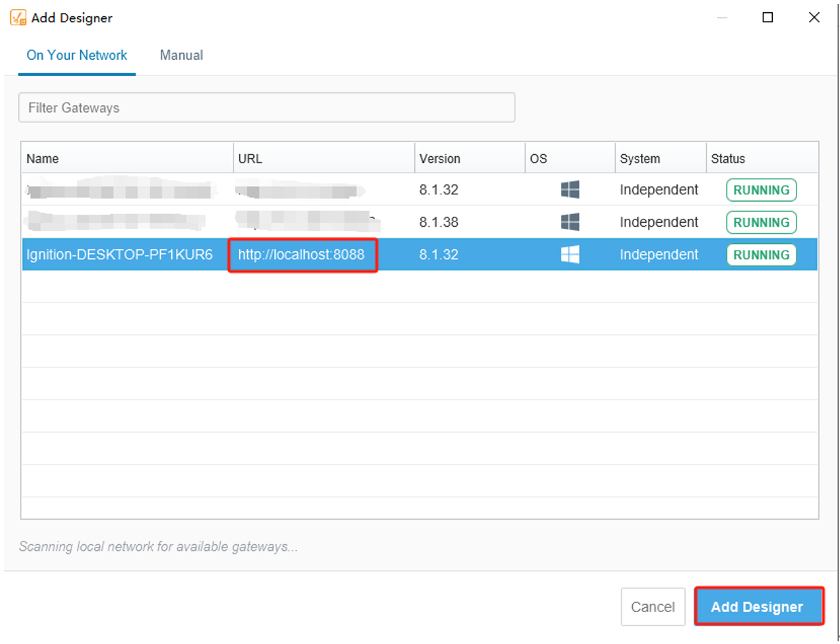Click the 8.1.32 version in the first row
Image resolution: width=840 pixels, height=644 pixels.
(439, 190)
